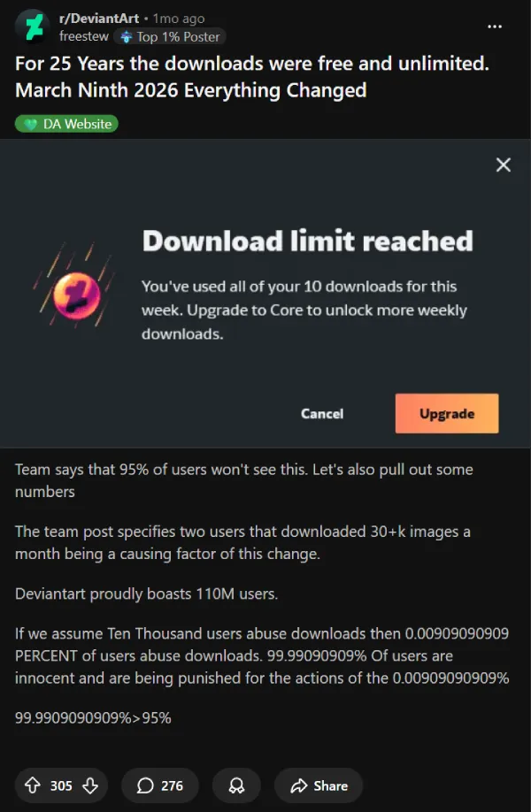Click the Top 1% Poster badge
The image size is (531, 812).
[171, 37]
